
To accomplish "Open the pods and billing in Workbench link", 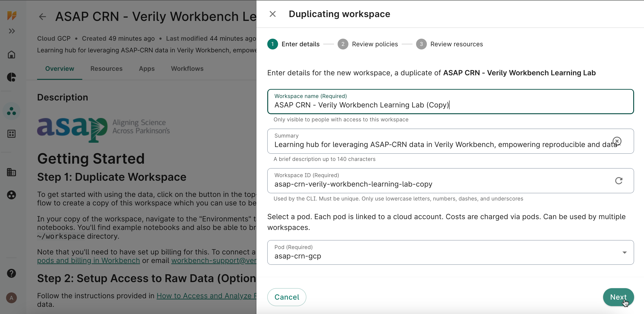I will 89,260.
